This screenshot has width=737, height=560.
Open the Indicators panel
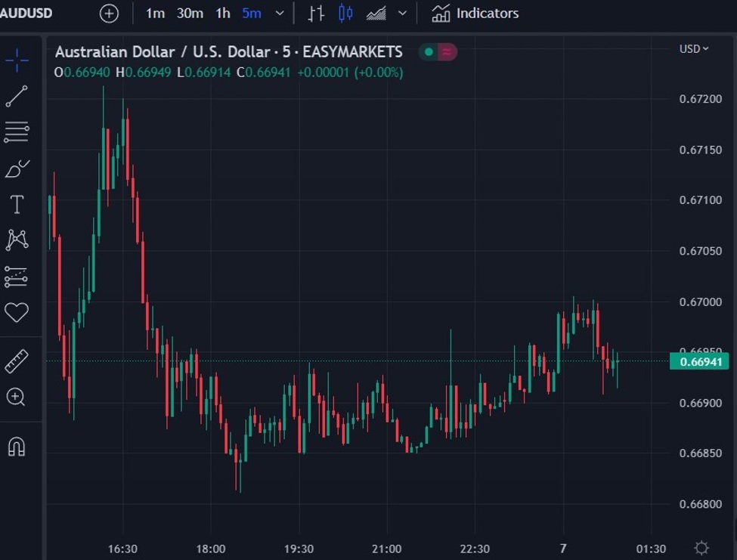475,13
